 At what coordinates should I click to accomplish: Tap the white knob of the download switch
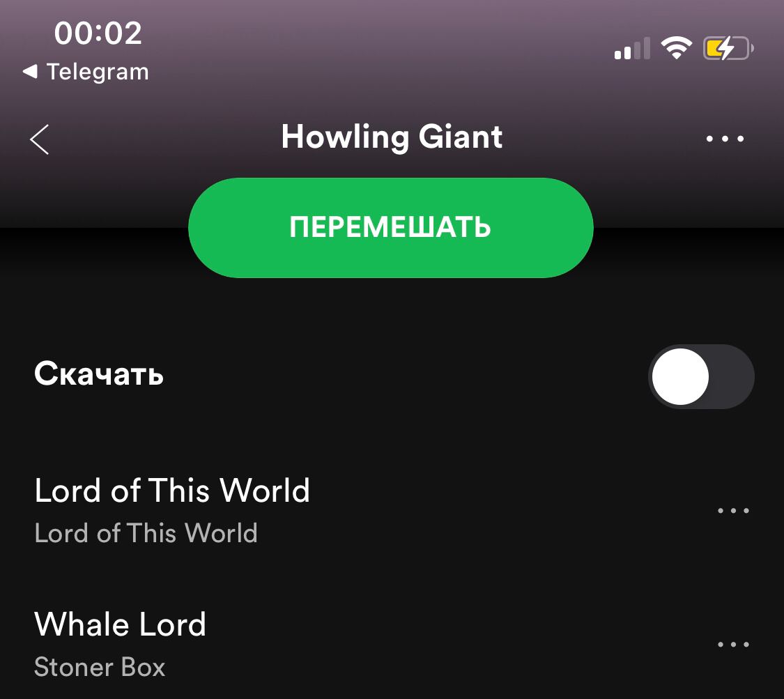point(680,376)
